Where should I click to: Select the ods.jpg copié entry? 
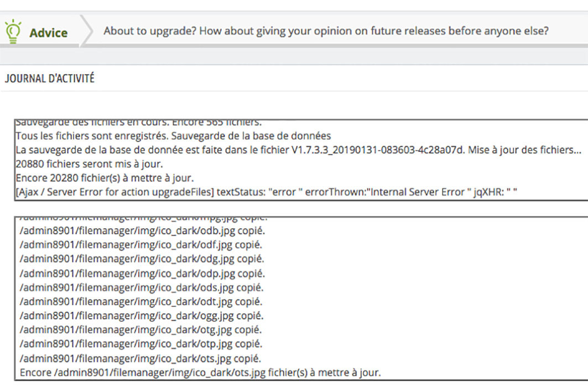click(142, 287)
